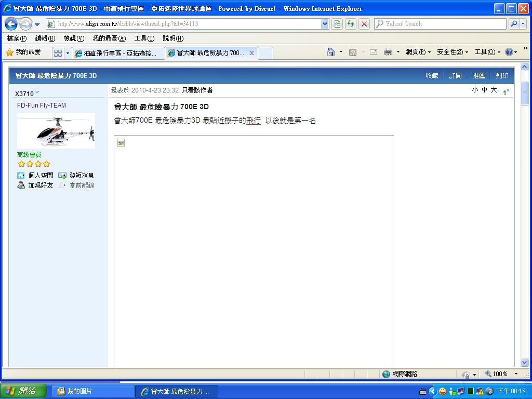Open the 網頁(P) command menu
Viewport: 532px width, 399px height.
[418, 52]
